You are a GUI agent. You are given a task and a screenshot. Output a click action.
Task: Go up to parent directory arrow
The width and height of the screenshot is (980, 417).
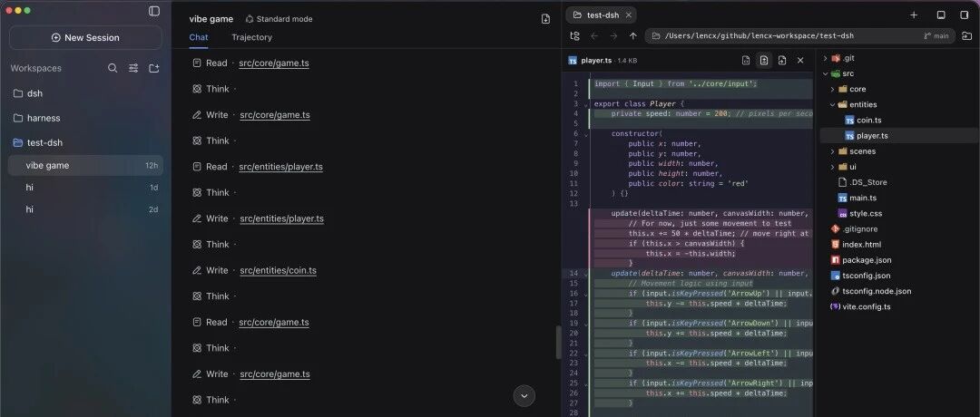pyautogui.click(x=633, y=36)
